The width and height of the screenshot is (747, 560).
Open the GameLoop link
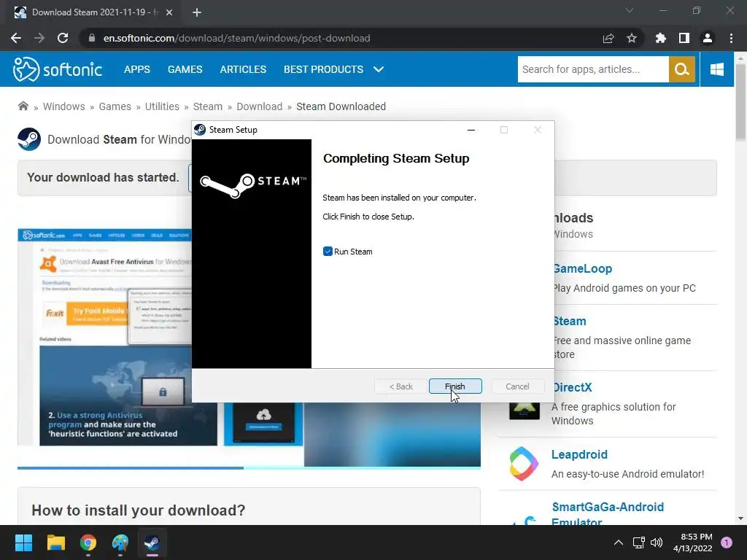583,268
